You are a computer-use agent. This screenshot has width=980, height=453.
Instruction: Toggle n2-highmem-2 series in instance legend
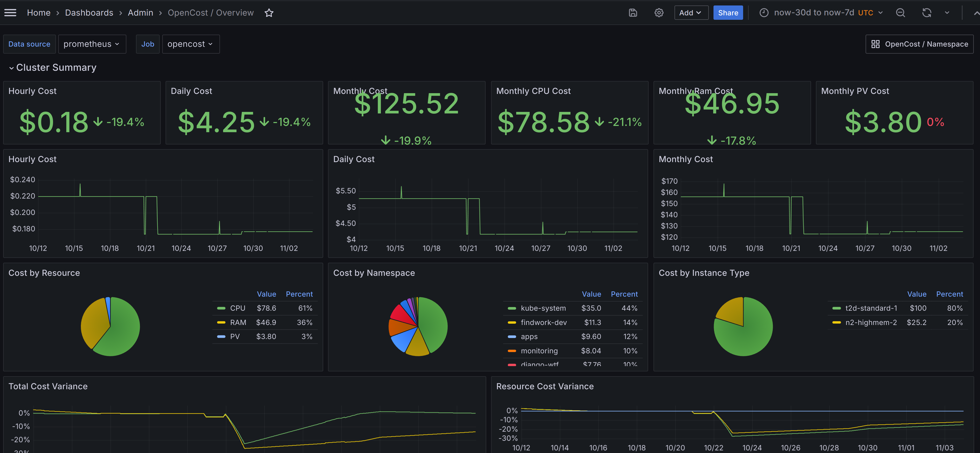(x=871, y=322)
